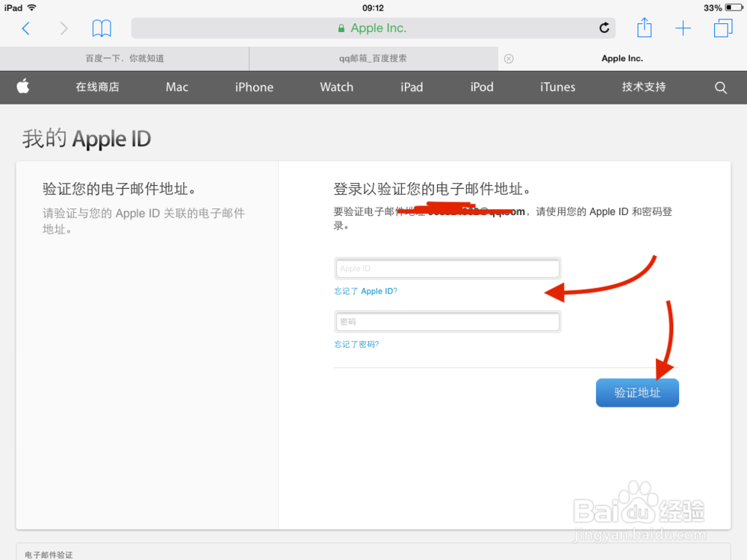This screenshot has width=747, height=560.
Task: Reload the page with refresh icon
Action: coord(604,28)
